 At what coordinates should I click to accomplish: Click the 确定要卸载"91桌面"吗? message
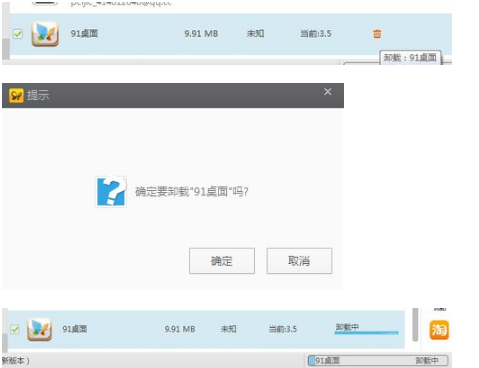click(x=192, y=192)
